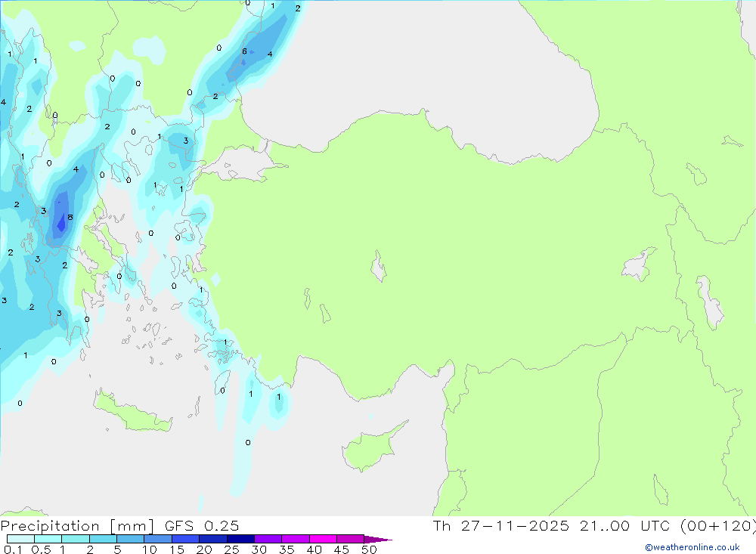The image size is (756, 554).
Task: Click the 1–2 mm legend swatch
Action: click(x=75, y=539)
